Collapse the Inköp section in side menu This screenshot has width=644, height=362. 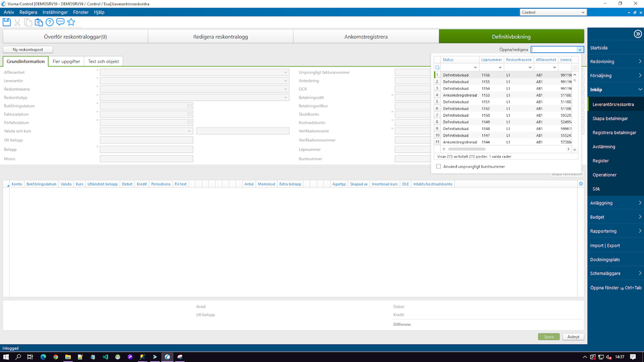[615, 90]
